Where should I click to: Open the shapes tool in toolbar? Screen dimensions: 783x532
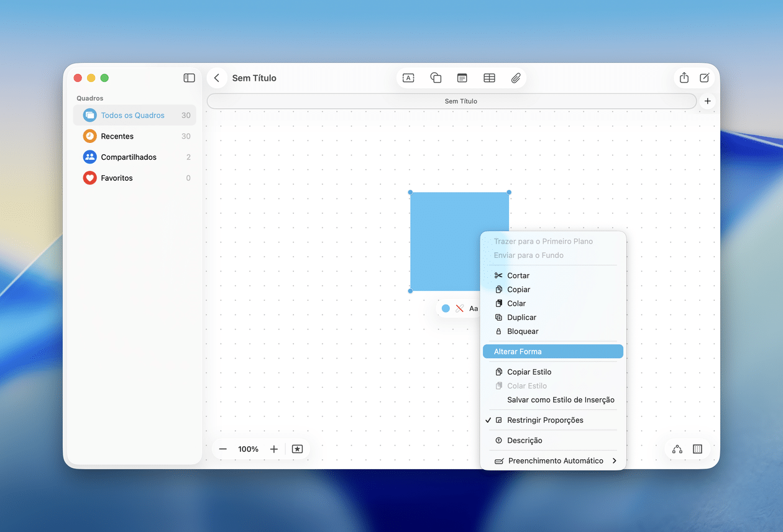pyautogui.click(x=436, y=78)
